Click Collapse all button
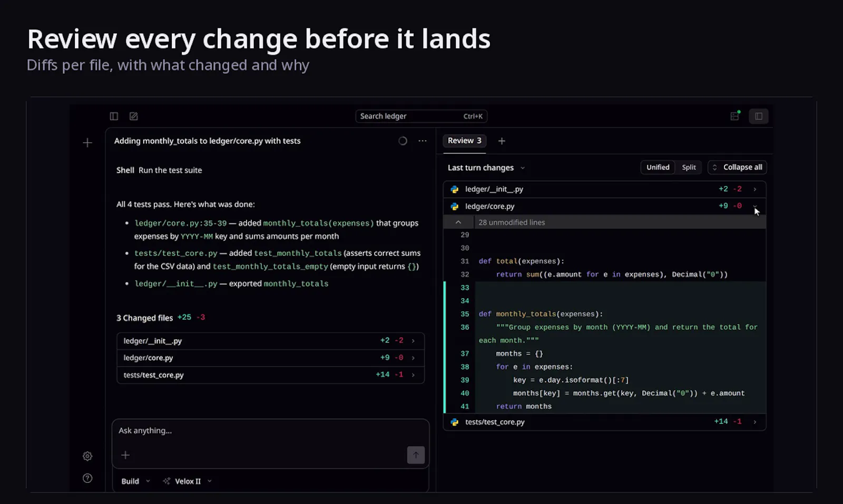 (737, 167)
